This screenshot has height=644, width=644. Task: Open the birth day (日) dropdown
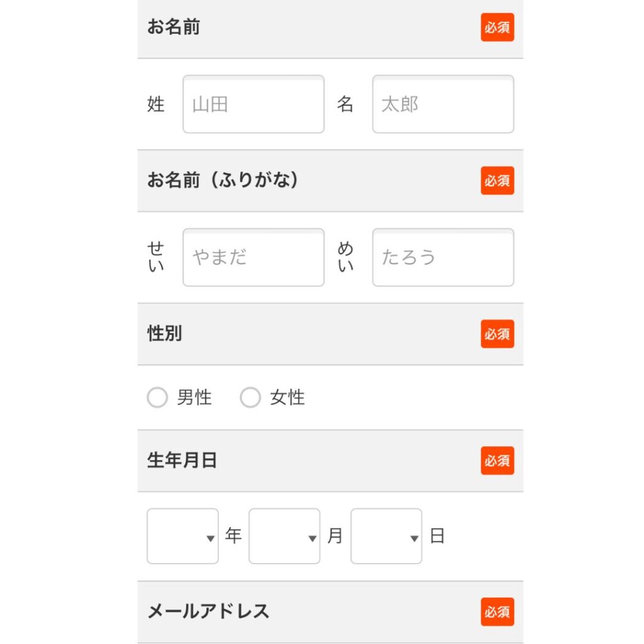click(386, 536)
